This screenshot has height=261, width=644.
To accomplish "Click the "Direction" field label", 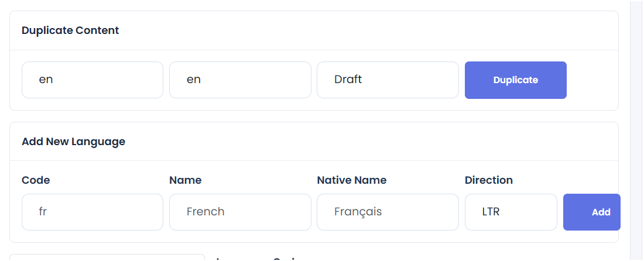I will pos(489,180).
